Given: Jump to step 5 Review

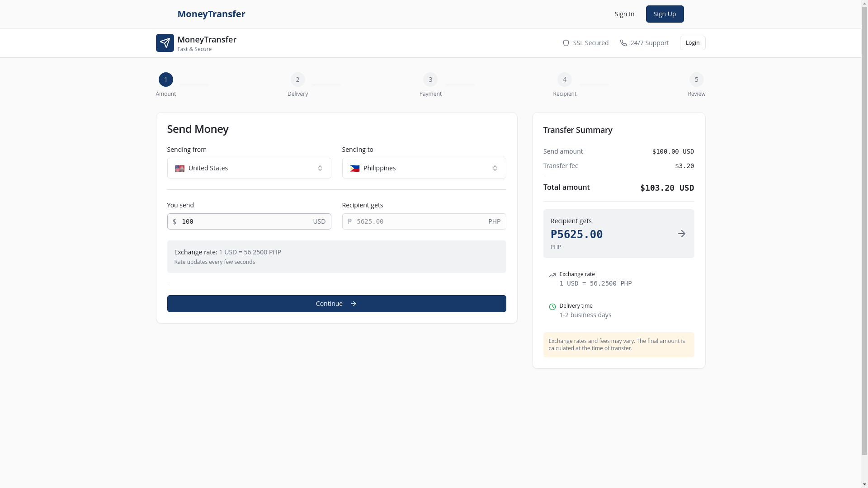Looking at the screenshot, I should point(696,80).
